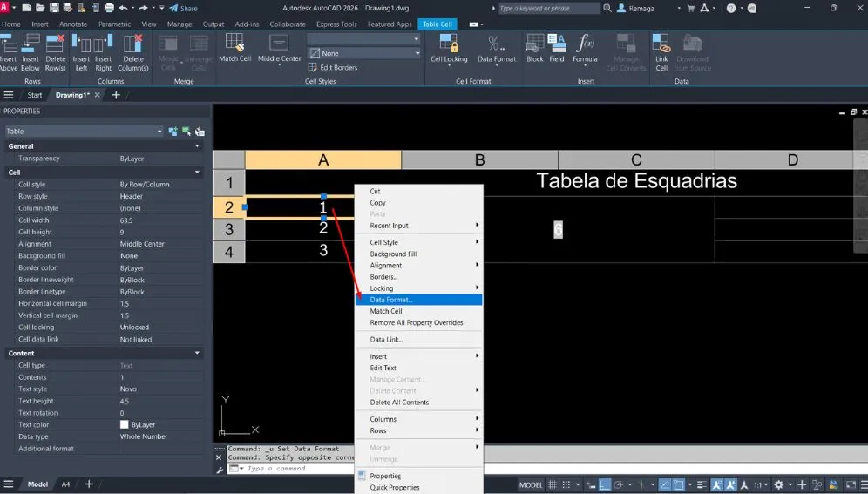
Task: Collapse the Cell properties section
Action: pyautogui.click(x=197, y=172)
